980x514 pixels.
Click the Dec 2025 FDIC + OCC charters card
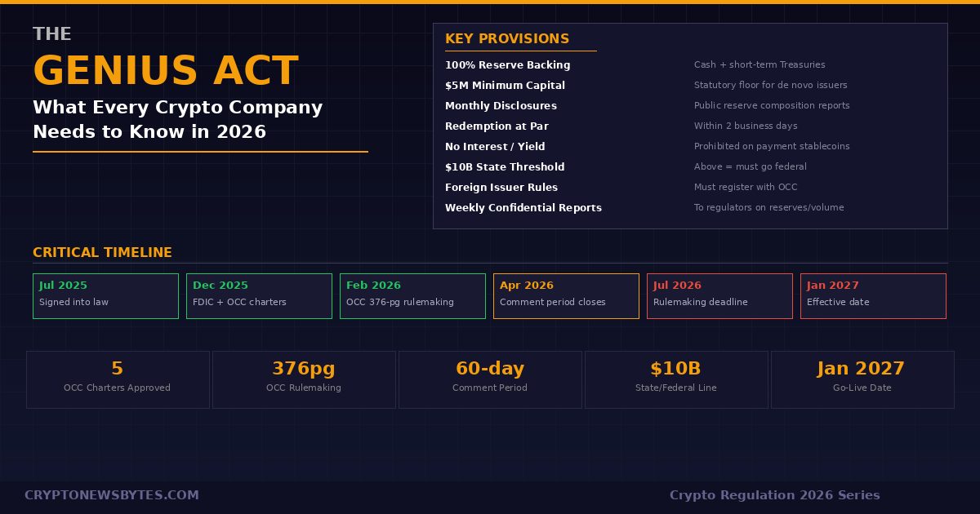[x=259, y=295]
